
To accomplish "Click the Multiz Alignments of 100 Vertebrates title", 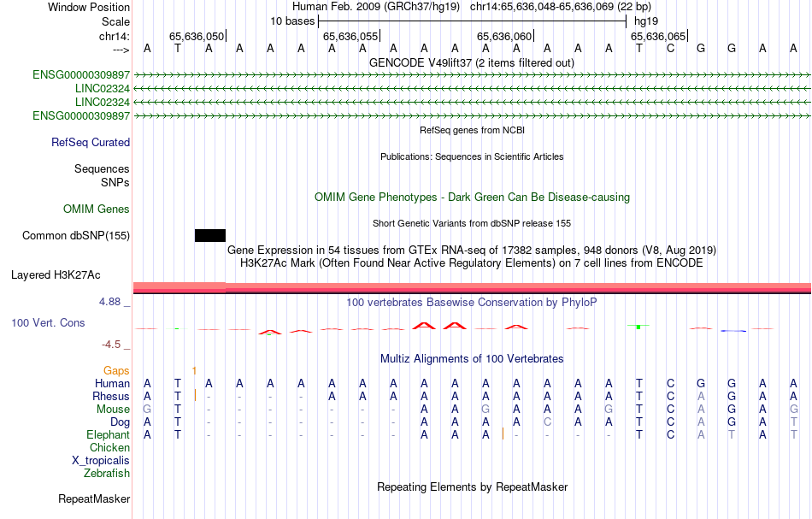I will pos(472,359).
